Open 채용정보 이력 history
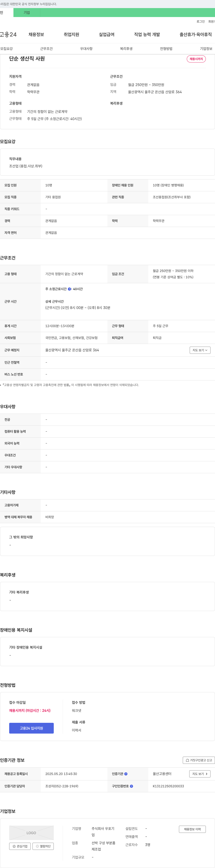 click(192, 829)
